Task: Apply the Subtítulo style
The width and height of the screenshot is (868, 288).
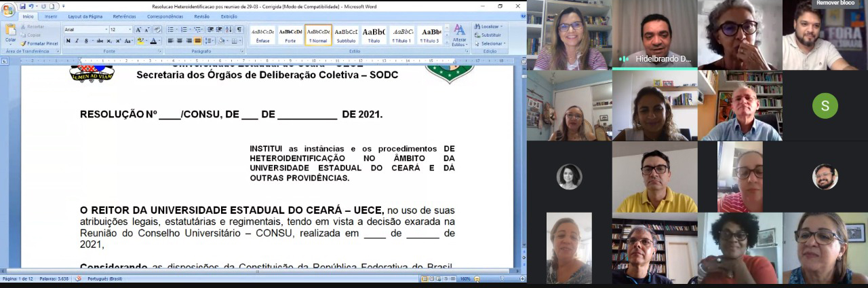Action: [346, 35]
